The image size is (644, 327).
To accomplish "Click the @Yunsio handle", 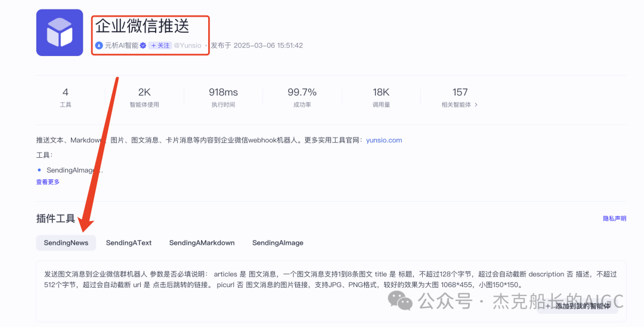I will click(187, 45).
